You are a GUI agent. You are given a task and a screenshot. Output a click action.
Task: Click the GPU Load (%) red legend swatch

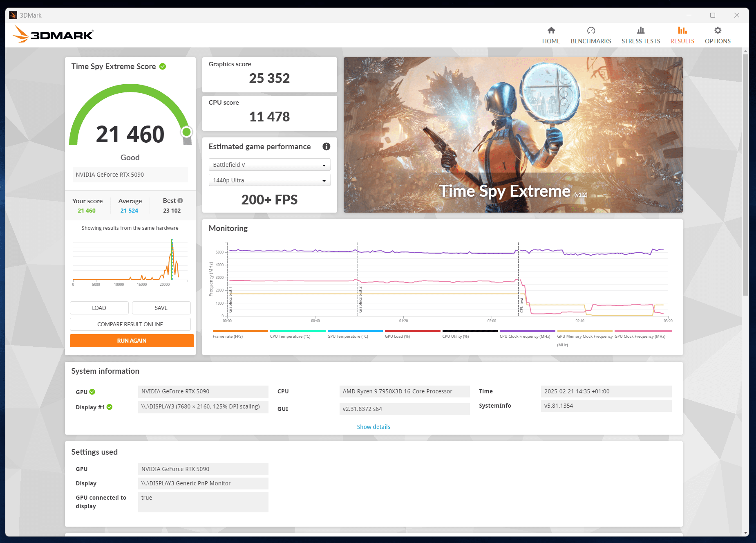412,331
